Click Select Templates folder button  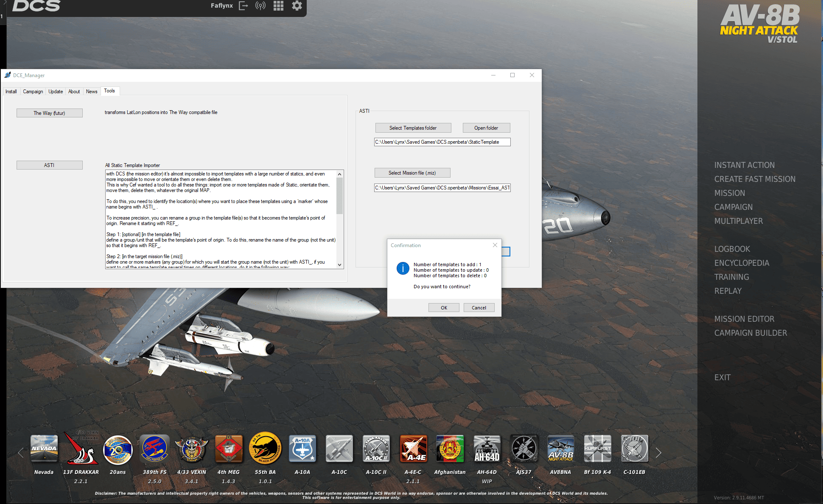[413, 128]
